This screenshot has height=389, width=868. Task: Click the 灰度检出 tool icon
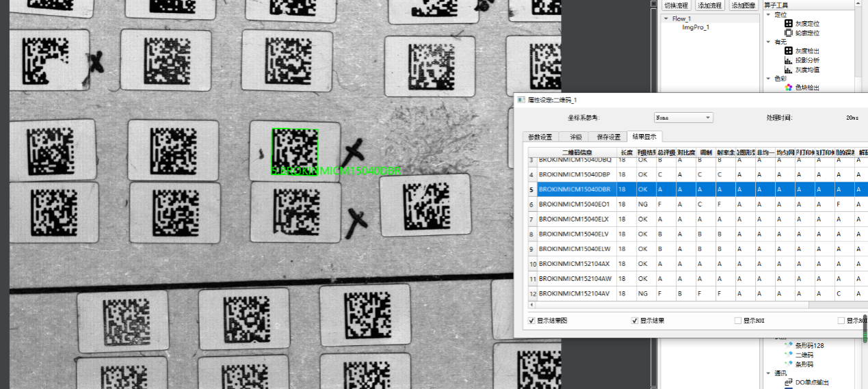[x=788, y=51]
